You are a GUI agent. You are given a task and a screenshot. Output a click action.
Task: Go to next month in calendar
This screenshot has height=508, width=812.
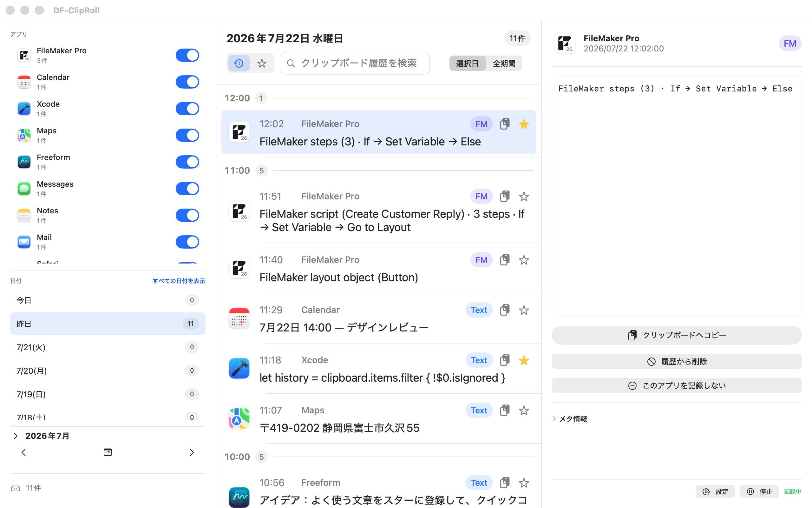pos(192,452)
